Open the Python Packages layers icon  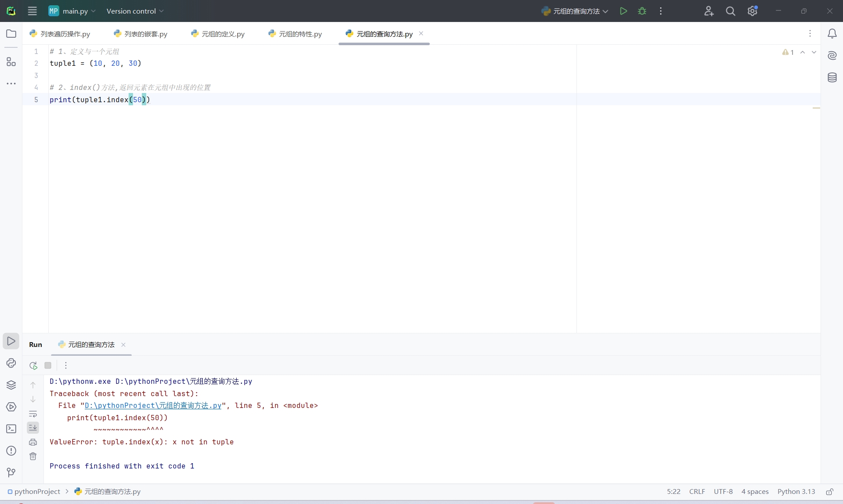click(x=11, y=385)
